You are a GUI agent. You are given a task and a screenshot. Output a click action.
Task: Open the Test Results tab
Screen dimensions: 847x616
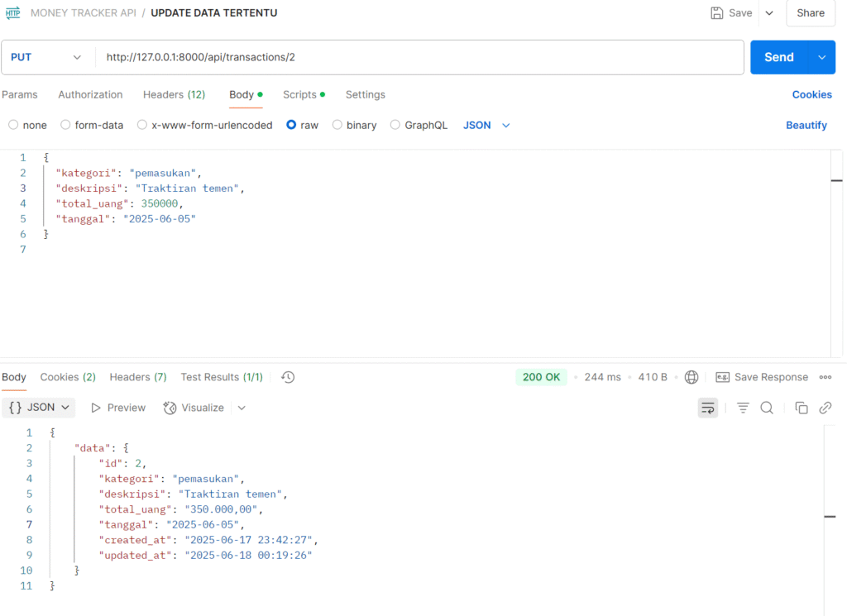point(221,377)
